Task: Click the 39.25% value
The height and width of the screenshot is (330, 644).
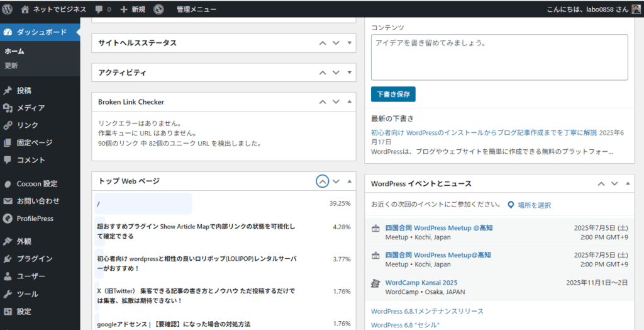Action: tap(340, 203)
